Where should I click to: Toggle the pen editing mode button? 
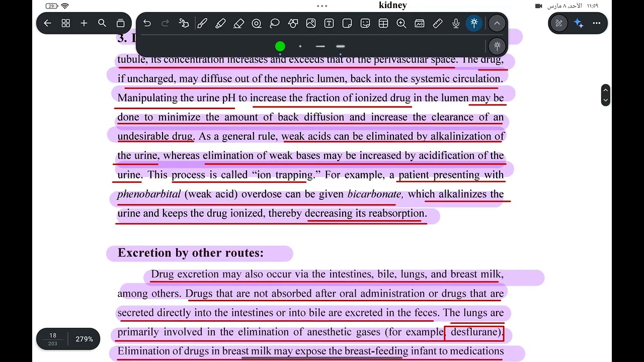(x=558, y=23)
